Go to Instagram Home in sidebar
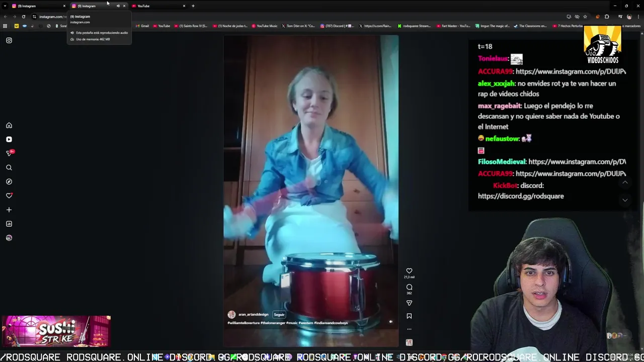The width and height of the screenshot is (644, 362). [x=9, y=125]
